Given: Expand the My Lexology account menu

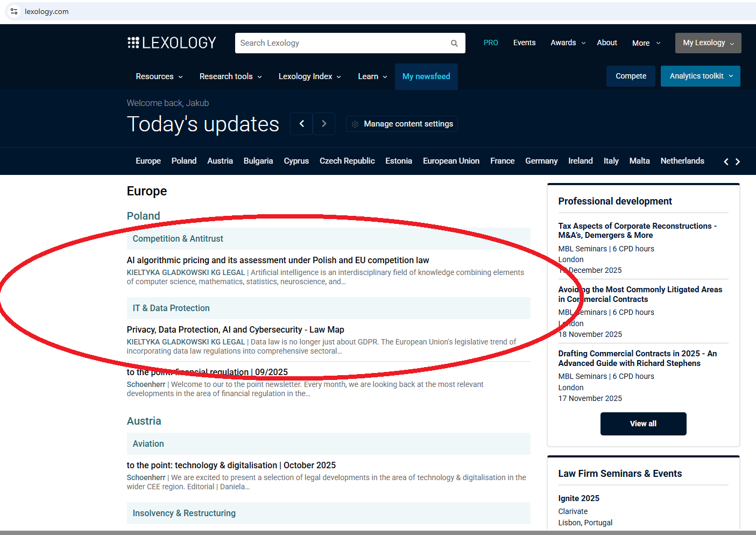Looking at the screenshot, I should 708,43.
